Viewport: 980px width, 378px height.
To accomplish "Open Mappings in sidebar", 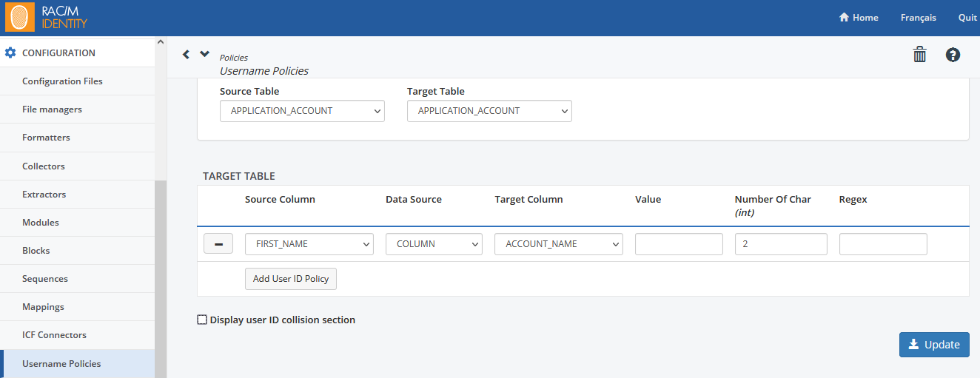I will click(x=77, y=307).
